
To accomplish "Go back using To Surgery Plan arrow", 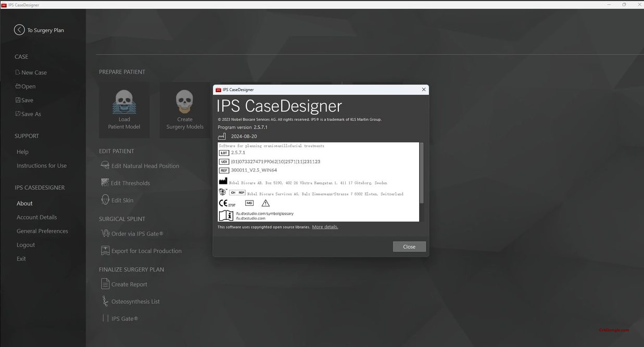I will [x=19, y=30].
